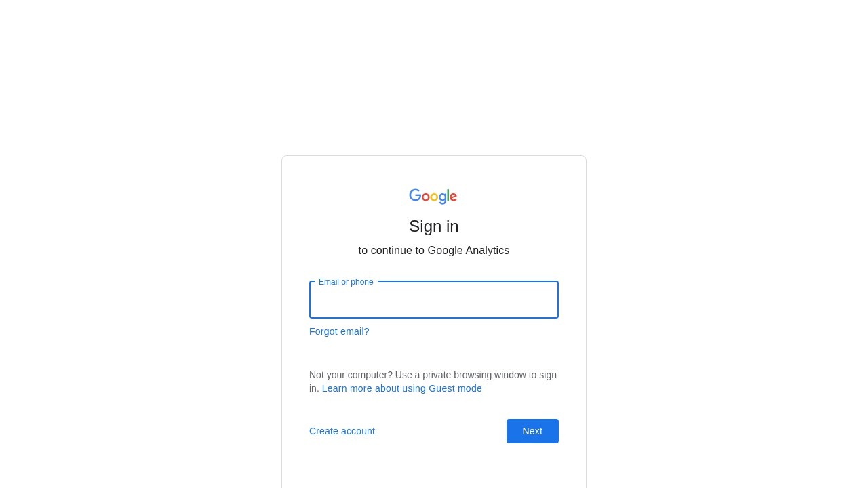Screen dimensions: 868x488
Task: Select the Create account option
Action: [342, 431]
